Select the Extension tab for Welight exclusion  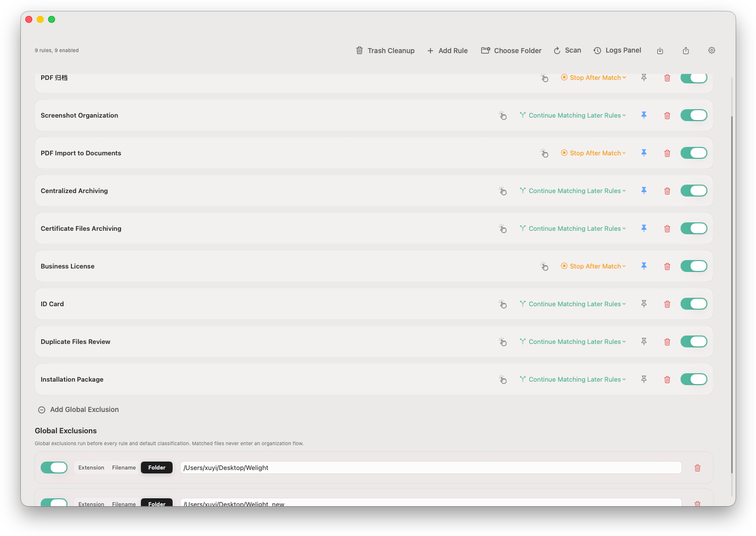coord(91,468)
